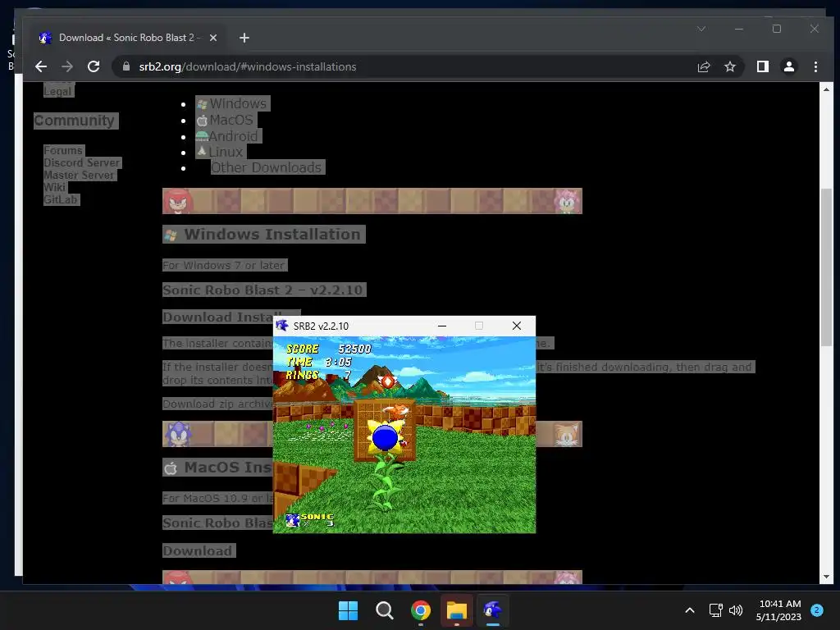Click the forward navigation arrow
840x630 pixels.
pos(67,66)
